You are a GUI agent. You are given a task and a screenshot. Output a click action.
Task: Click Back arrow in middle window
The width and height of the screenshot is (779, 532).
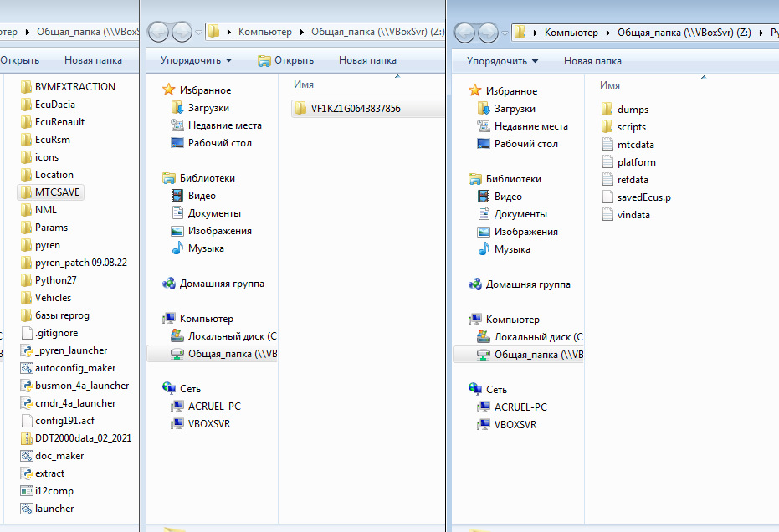(158, 33)
